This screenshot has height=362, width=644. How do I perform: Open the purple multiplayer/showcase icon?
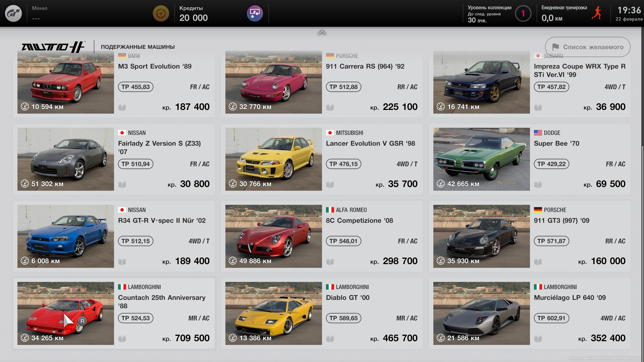pos(255,13)
